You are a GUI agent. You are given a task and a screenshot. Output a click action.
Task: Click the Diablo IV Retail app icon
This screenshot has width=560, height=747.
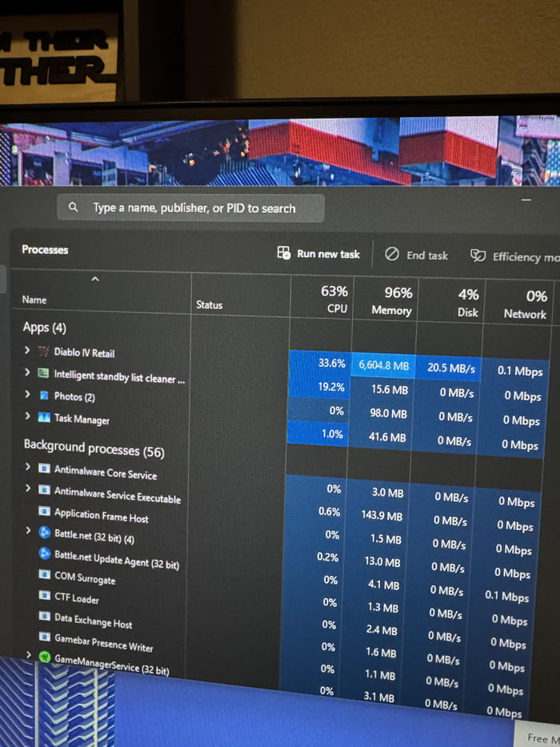point(44,351)
